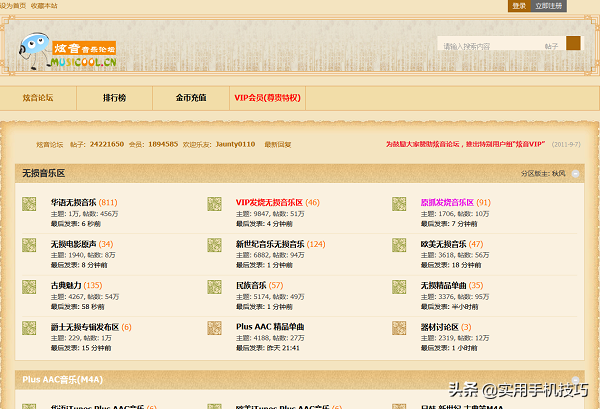Click the forum icon beside 民族音乐

pyautogui.click(x=215, y=289)
